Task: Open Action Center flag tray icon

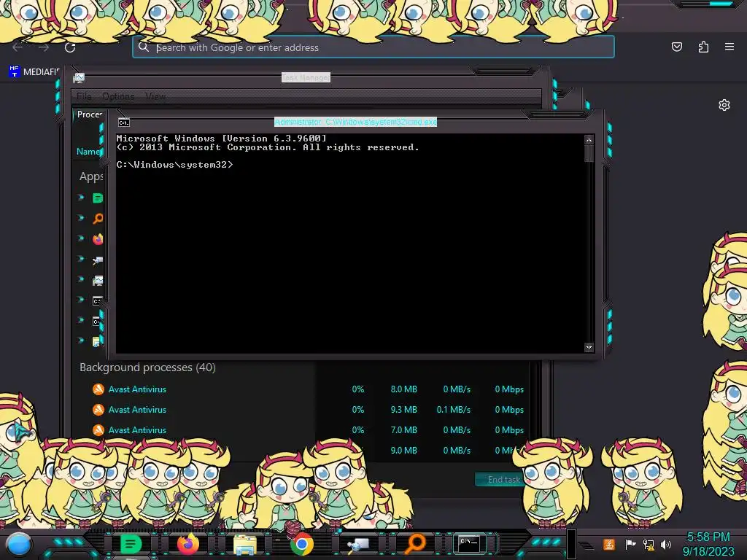Action: 630,544
